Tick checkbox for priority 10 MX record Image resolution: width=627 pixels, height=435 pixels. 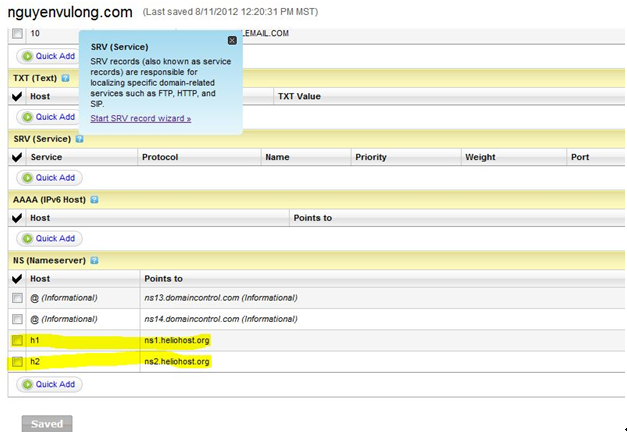pyautogui.click(x=17, y=34)
